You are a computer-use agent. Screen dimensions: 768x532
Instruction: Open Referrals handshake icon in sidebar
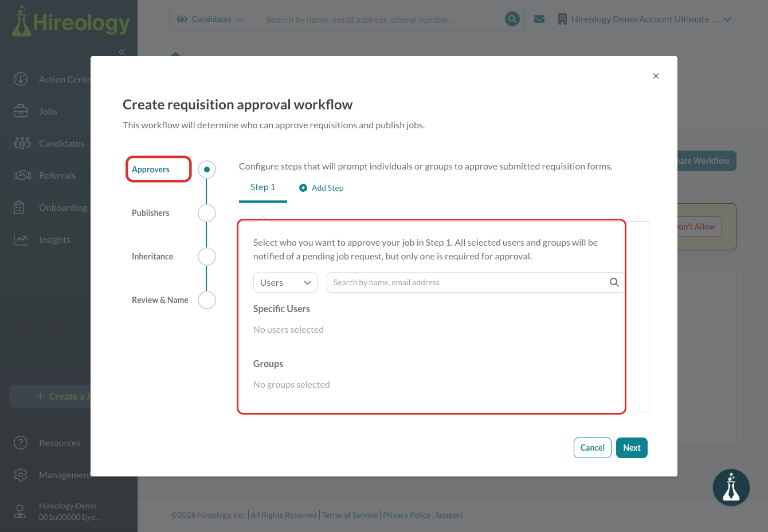(x=22, y=175)
